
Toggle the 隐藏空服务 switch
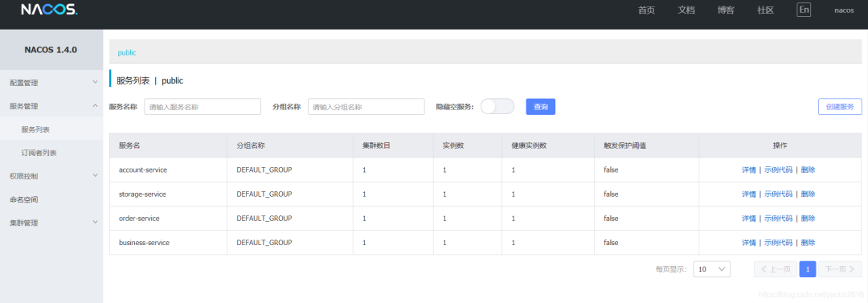click(x=497, y=106)
